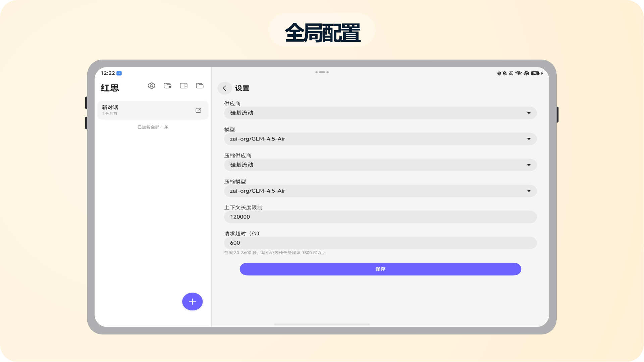Open the 供应商 dropdown
This screenshot has width=644, height=362.
[x=380, y=113]
